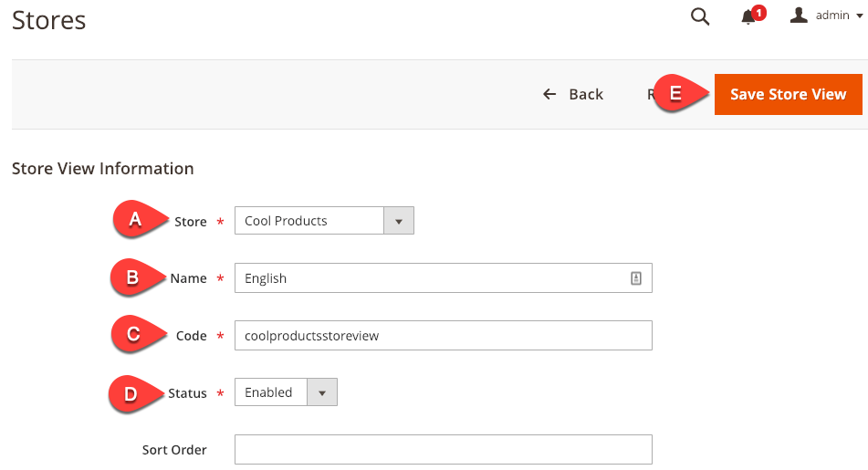Open the Status dropdown set to Enabled
Viewport: 868px width, 470px height.
click(286, 392)
